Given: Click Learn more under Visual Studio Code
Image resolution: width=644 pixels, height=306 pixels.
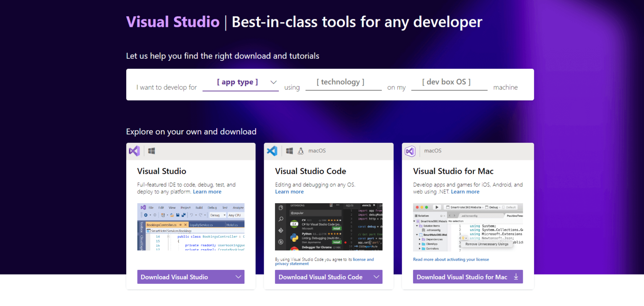Looking at the screenshot, I should point(289,191).
